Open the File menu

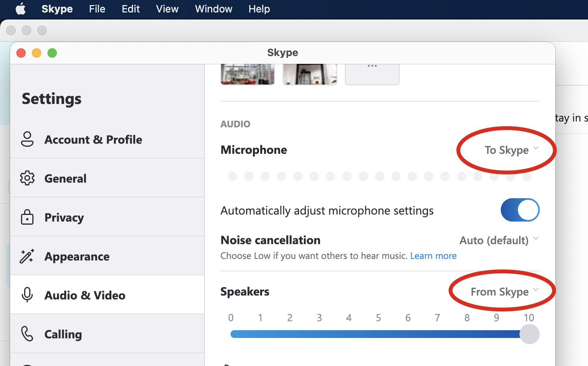tap(97, 9)
